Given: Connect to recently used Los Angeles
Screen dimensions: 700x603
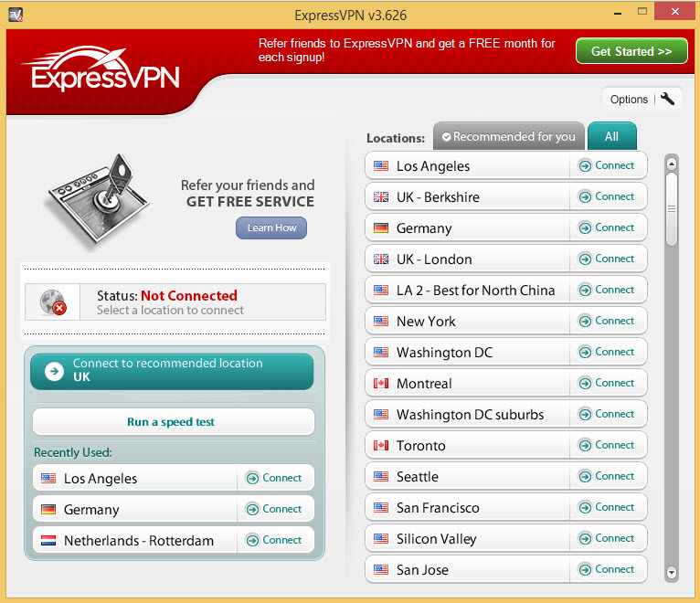Looking at the screenshot, I should [x=273, y=478].
